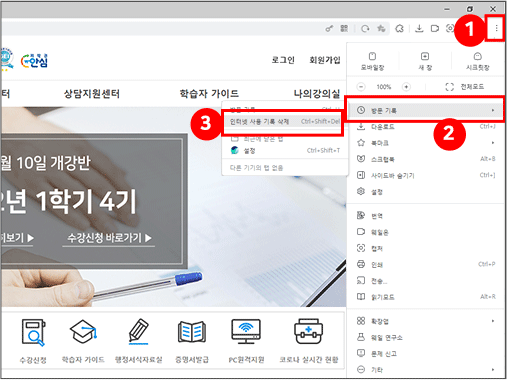Expand the 북마크 submenu arrow
Image resolution: width=507 pixels, height=380 pixels.
pyautogui.click(x=493, y=143)
